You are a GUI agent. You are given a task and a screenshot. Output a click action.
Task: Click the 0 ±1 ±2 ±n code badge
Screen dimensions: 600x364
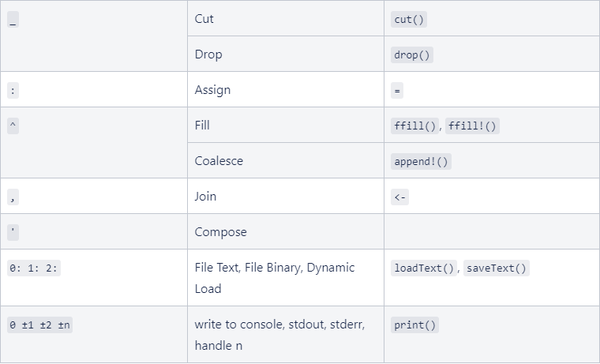[x=39, y=325]
